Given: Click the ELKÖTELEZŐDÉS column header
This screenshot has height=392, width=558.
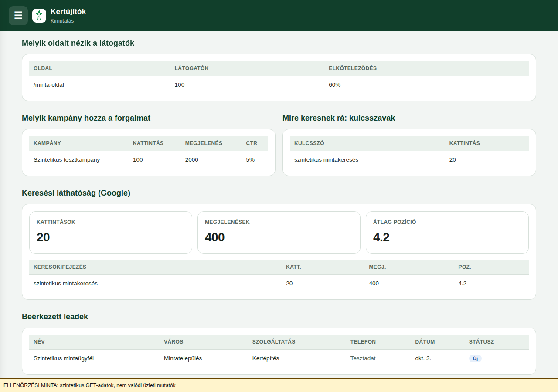Looking at the screenshot, I should (353, 69).
